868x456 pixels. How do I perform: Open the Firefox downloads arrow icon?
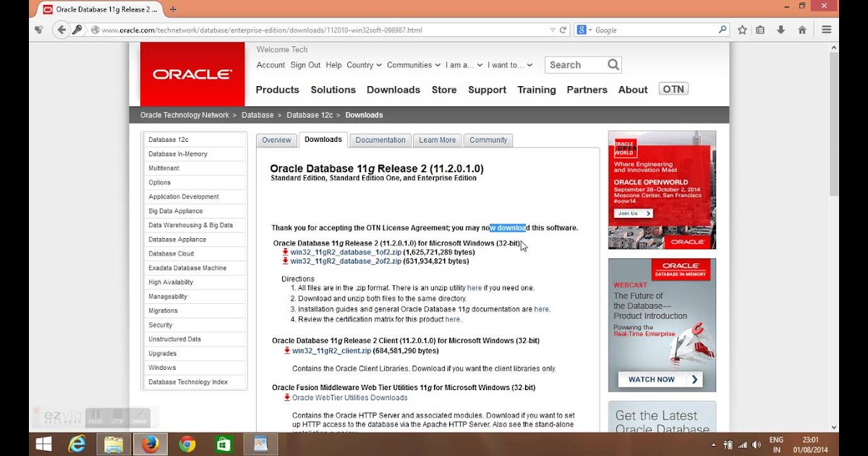(x=781, y=30)
